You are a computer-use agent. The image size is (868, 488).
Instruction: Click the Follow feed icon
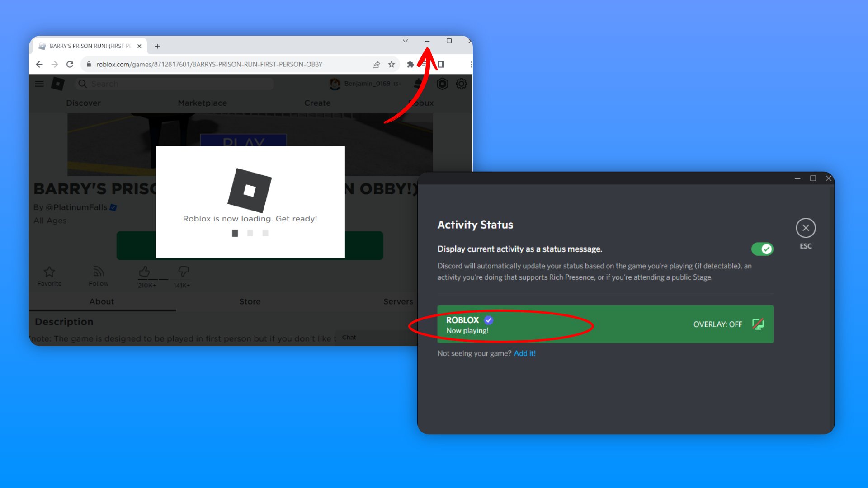pyautogui.click(x=99, y=272)
